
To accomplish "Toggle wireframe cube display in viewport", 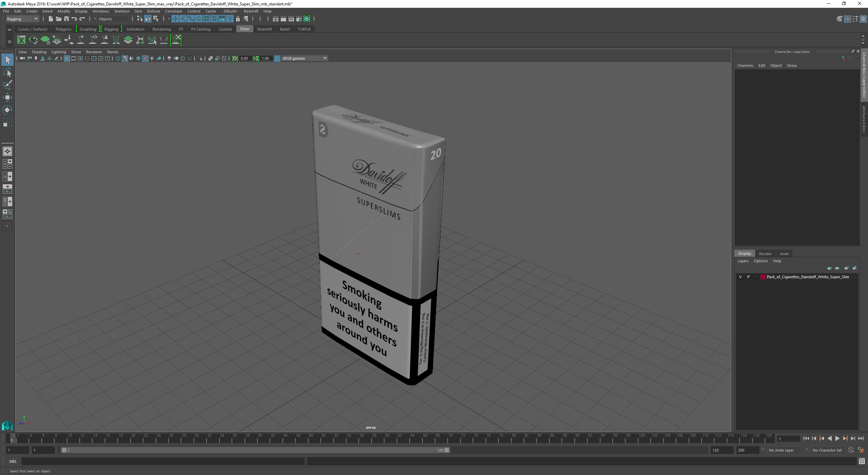I will [118, 58].
